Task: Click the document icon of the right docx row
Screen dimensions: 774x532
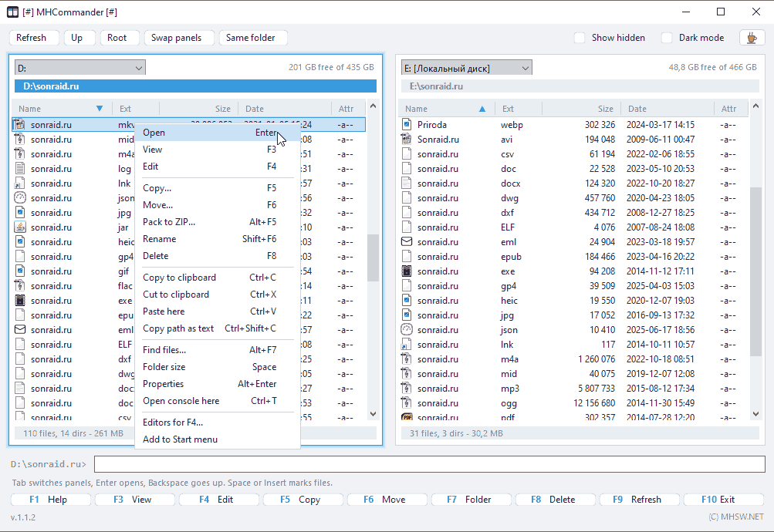Action: (406, 184)
